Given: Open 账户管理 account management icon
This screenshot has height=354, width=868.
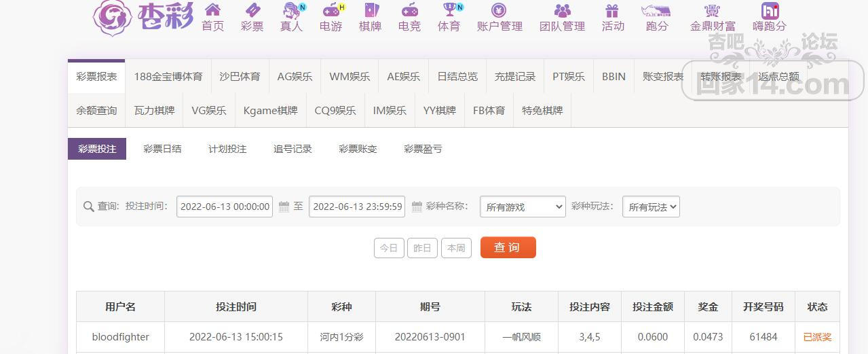Looking at the screenshot, I should click(499, 10).
